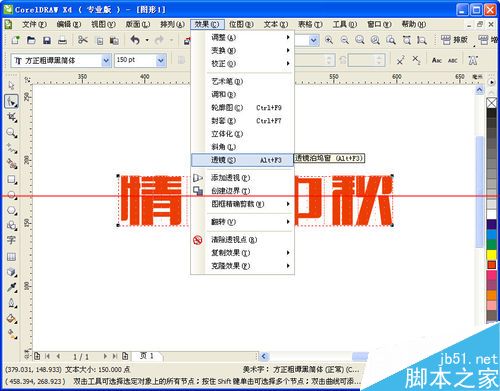Toggle small caps Abc button

coord(437,60)
